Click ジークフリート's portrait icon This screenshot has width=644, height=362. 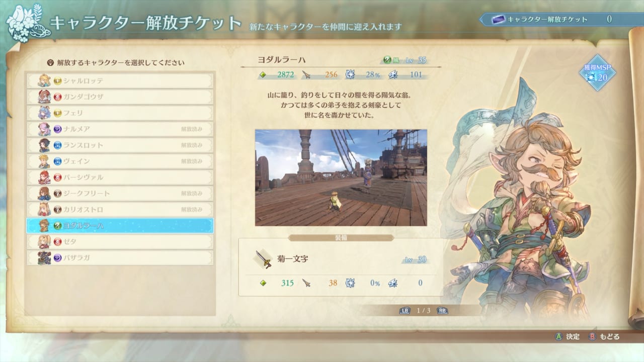[44, 193]
